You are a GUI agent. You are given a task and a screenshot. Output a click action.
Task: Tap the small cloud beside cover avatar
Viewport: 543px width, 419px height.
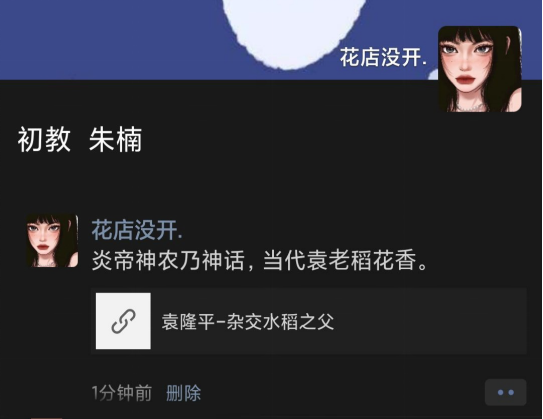433,74
